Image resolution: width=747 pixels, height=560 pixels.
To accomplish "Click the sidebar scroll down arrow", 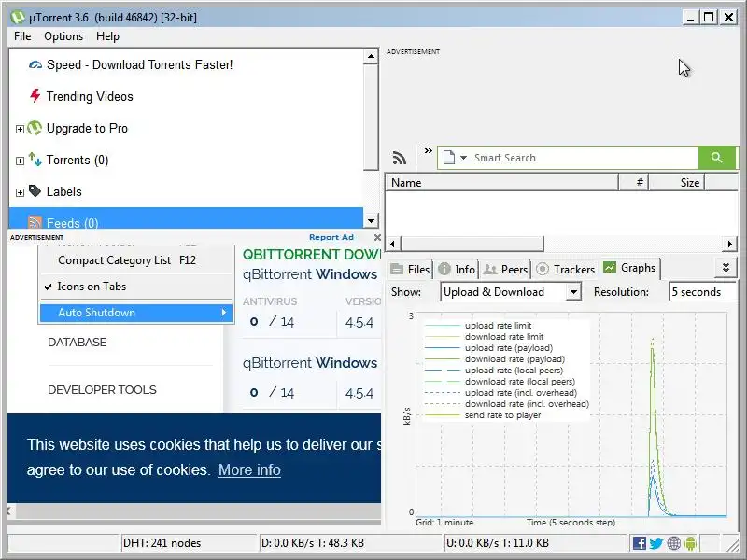I will [371, 220].
